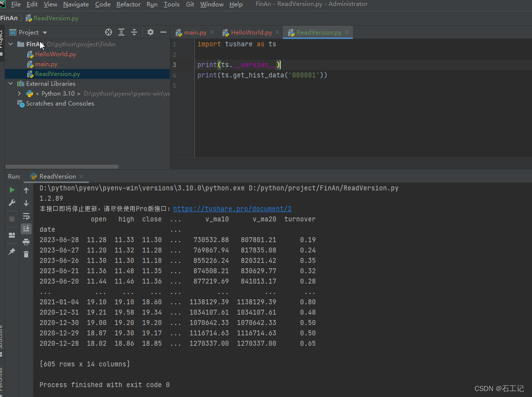Clear all console output trash icon
Screen dimensions: 532x397
(x=26, y=254)
